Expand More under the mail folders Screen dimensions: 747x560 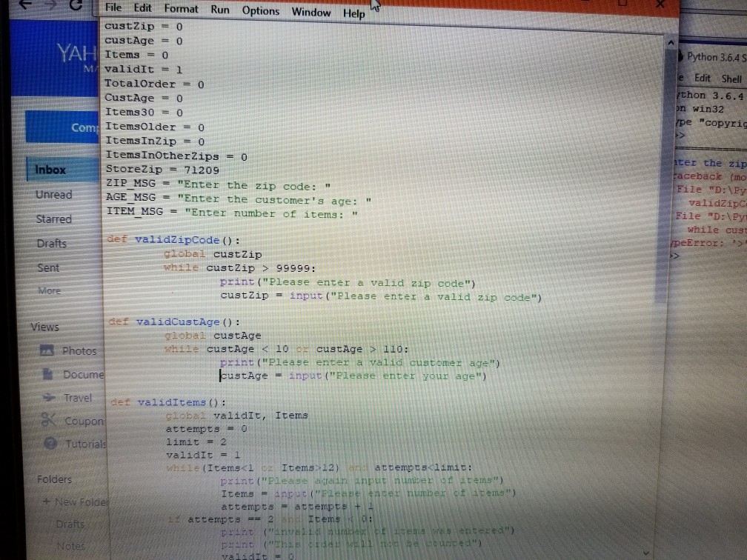click(49, 290)
